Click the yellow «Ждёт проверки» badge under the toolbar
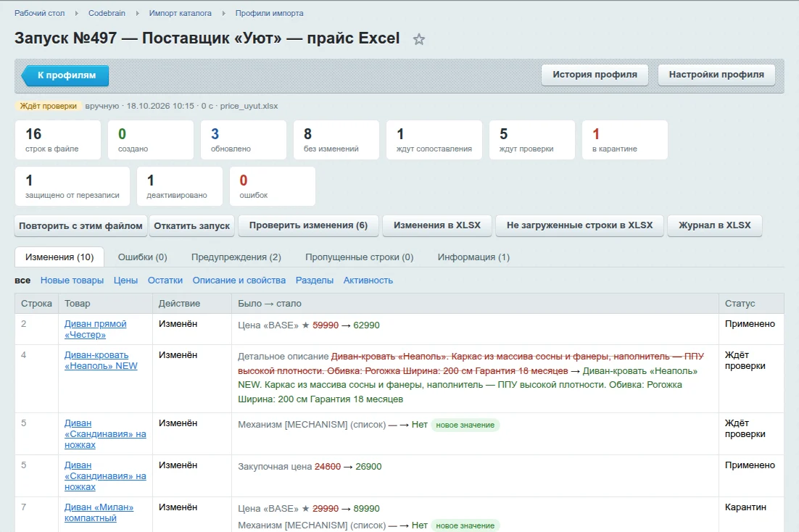This screenshot has width=799, height=532. (x=49, y=106)
